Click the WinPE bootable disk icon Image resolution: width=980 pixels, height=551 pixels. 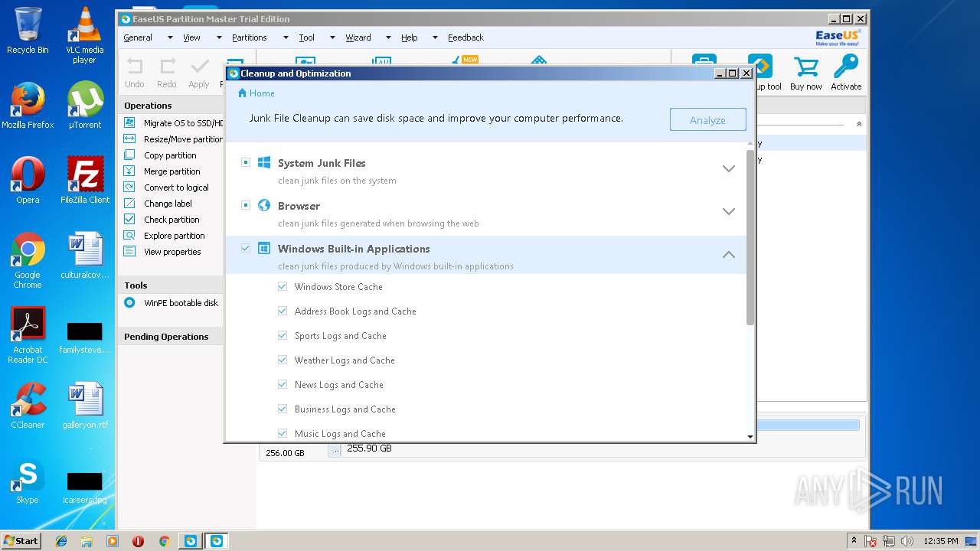pos(129,302)
